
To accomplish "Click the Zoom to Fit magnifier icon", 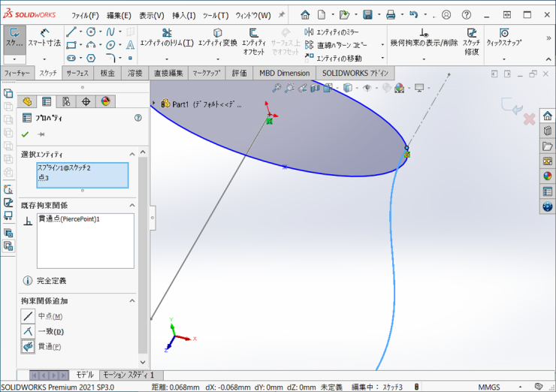I will coord(276,88).
